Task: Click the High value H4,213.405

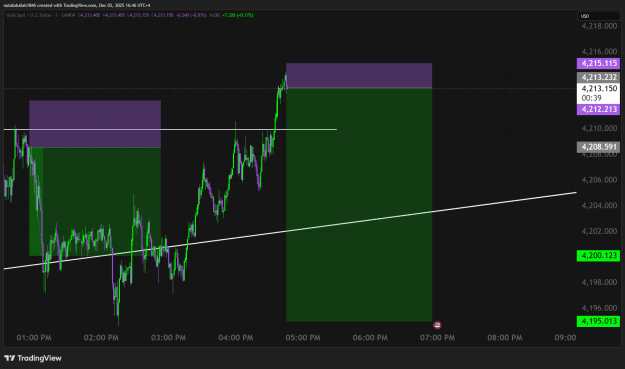Action: (x=114, y=15)
